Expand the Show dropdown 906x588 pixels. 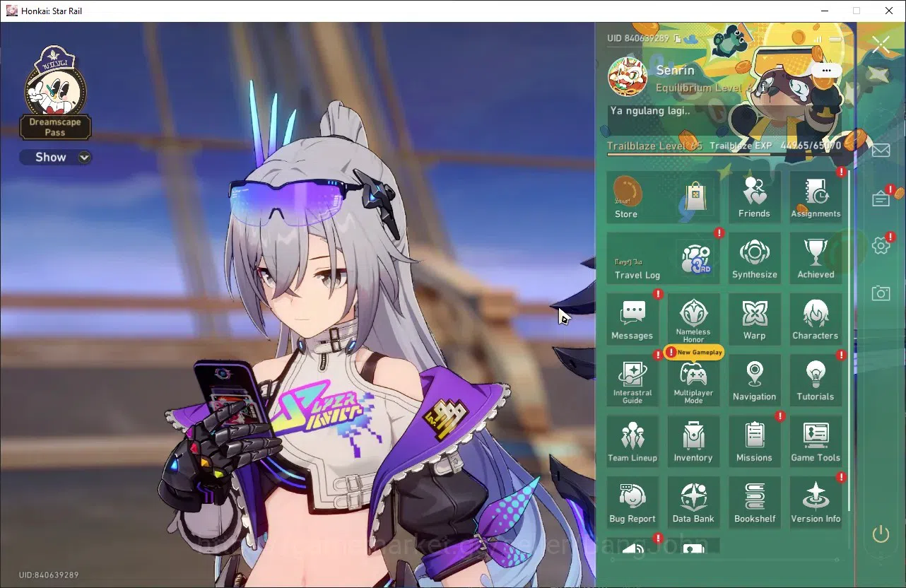(55, 157)
